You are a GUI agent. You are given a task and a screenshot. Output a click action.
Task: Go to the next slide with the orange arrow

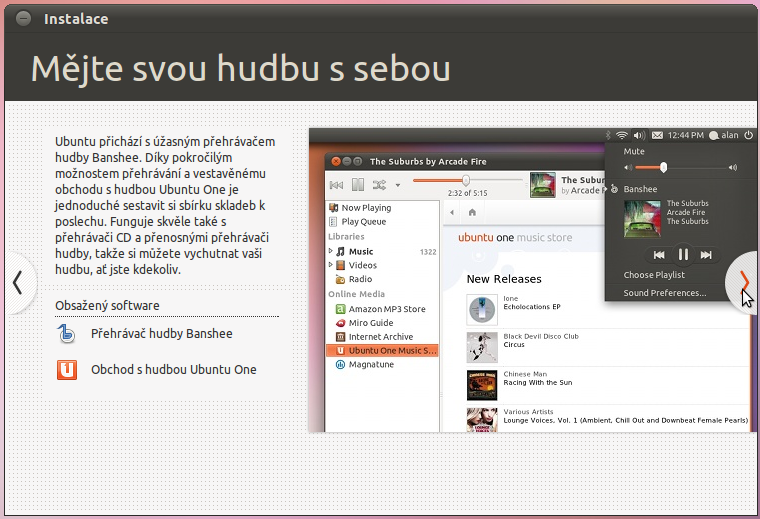[744, 282]
